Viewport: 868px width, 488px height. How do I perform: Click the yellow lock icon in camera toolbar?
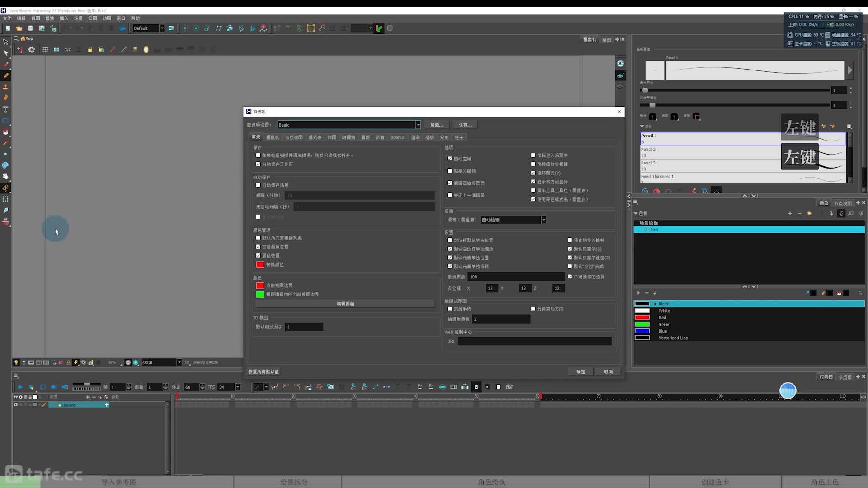[x=90, y=50]
